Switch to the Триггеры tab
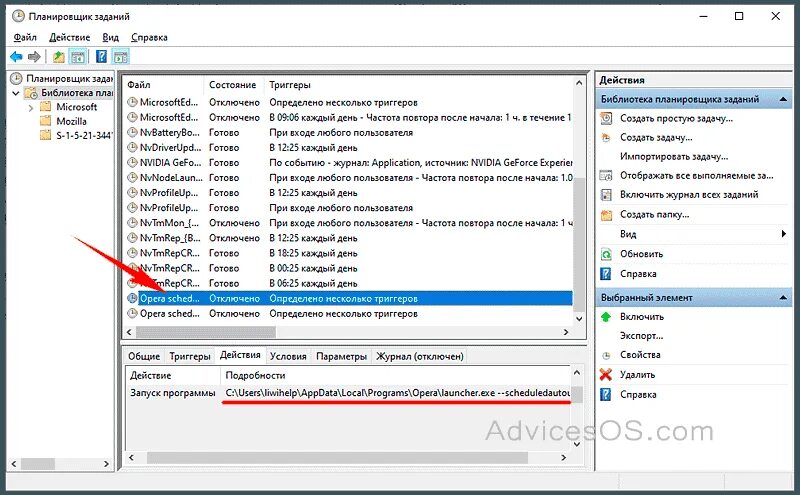Image resolution: width=800 pixels, height=495 pixels. [x=190, y=356]
